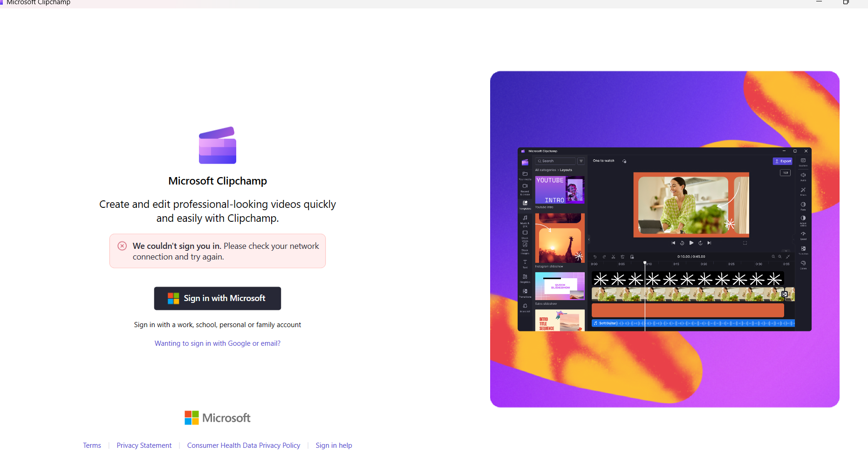Select the Youtube intro template thumbnail
The image size is (868, 459).
click(x=560, y=190)
